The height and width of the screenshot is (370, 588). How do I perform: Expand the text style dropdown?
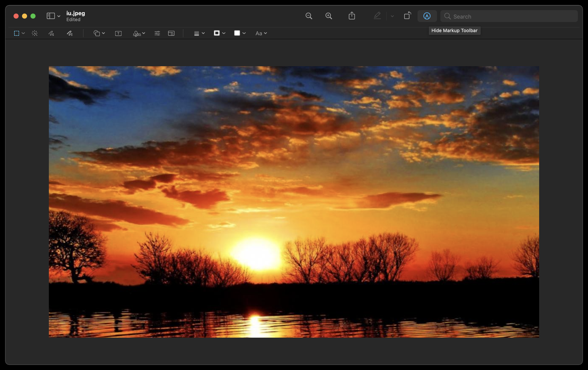(x=261, y=33)
